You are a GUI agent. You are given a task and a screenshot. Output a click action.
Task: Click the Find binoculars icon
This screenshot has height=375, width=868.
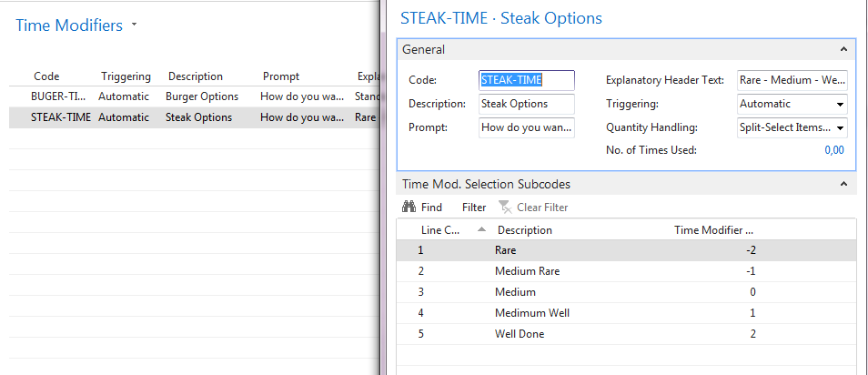coord(409,208)
